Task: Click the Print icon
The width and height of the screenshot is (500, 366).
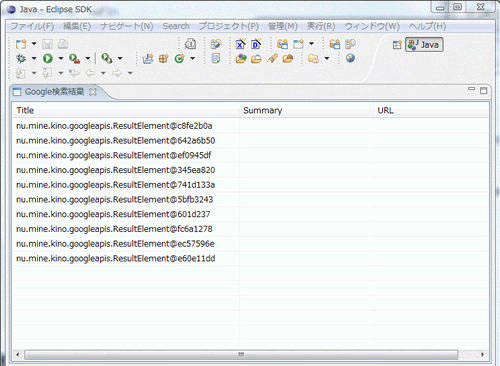Action: (63, 44)
